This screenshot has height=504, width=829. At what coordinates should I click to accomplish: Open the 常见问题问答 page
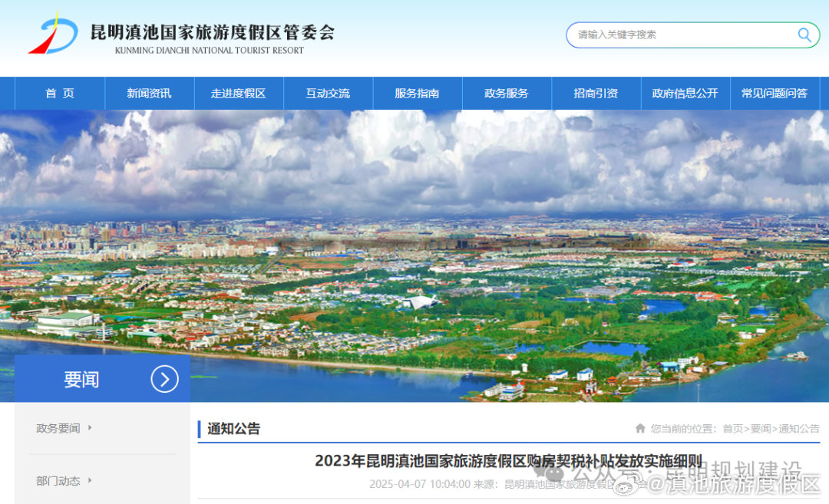(774, 94)
